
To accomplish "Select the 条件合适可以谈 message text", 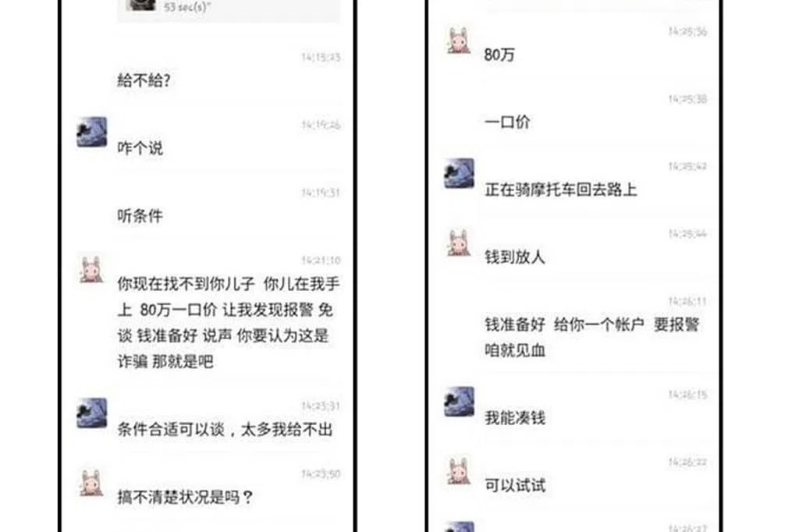I will pos(225,429).
